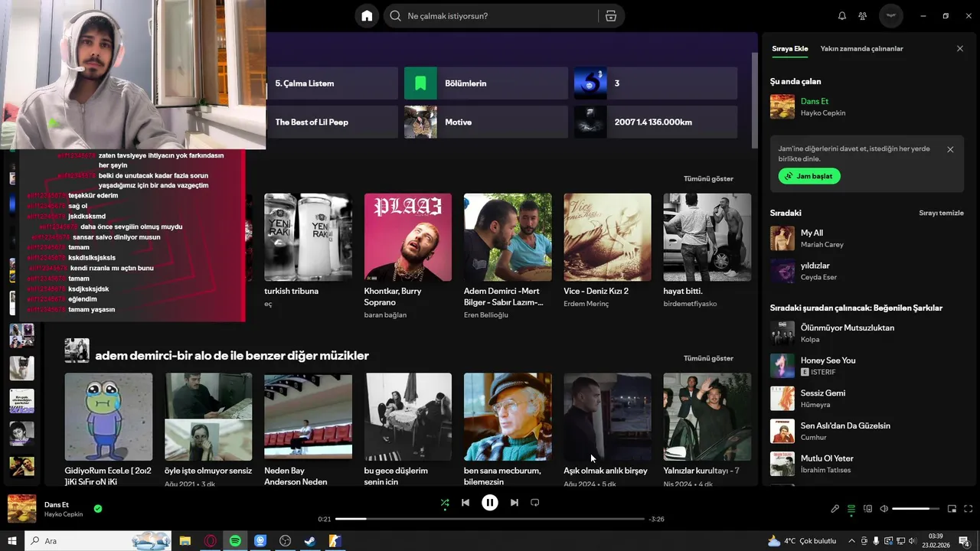Enter full screen mode
The height and width of the screenshot is (551, 980).
(x=969, y=509)
